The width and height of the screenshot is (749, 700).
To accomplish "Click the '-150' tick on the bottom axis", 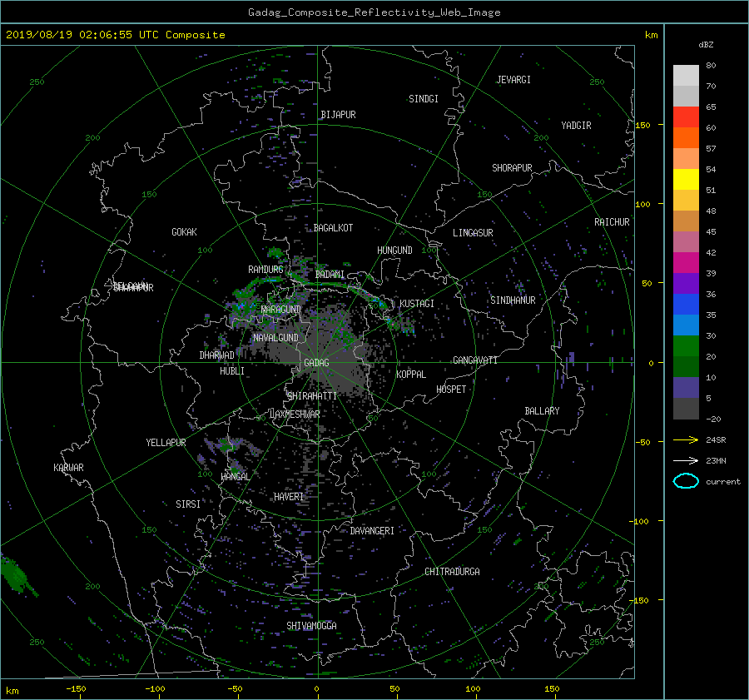I will 76,689.
